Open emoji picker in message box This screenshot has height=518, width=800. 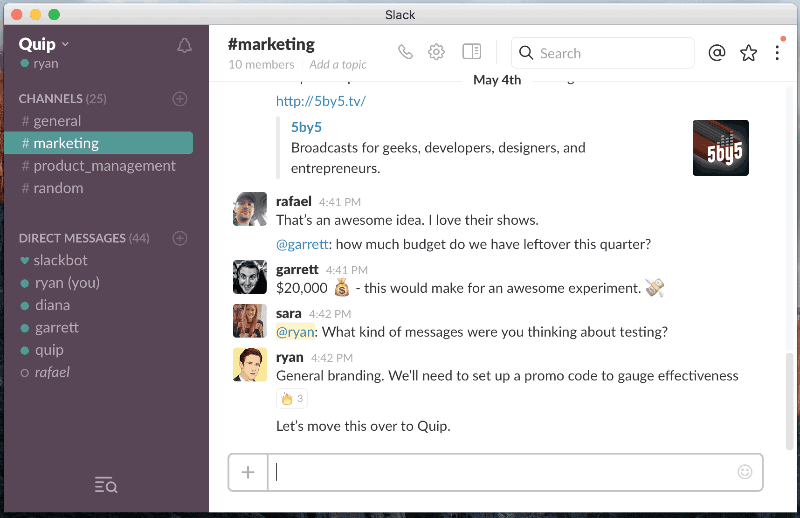pos(744,472)
